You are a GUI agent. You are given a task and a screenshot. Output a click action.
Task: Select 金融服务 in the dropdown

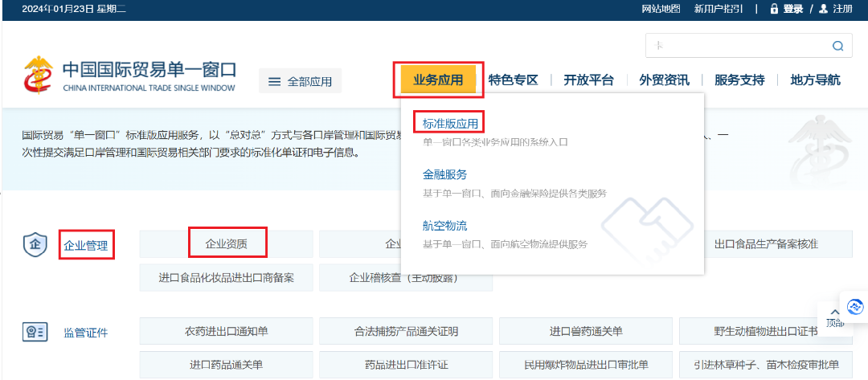pyautogui.click(x=444, y=174)
